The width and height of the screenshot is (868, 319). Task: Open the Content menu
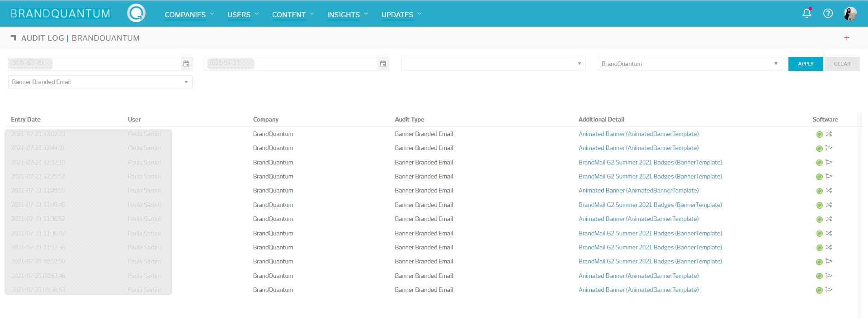tap(292, 14)
